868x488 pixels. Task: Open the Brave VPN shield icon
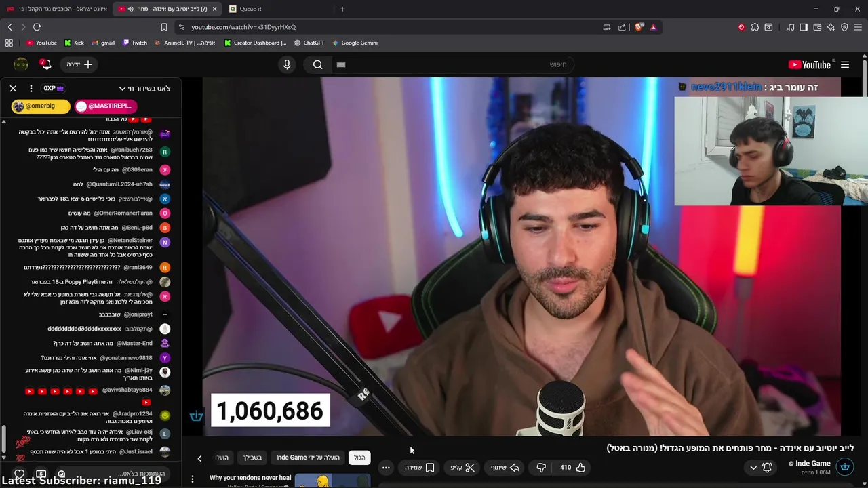(x=844, y=27)
